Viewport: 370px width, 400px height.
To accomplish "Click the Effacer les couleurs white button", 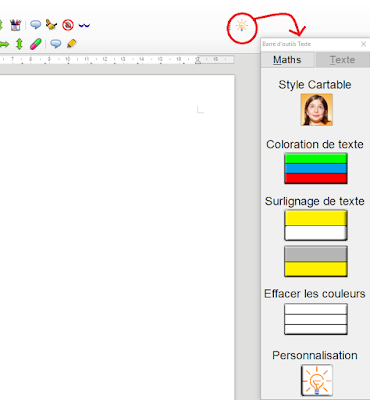I will [x=316, y=319].
